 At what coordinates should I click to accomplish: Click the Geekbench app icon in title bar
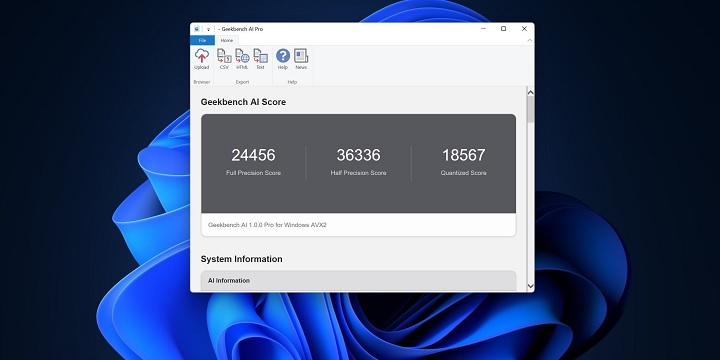click(x=197, y=28)
